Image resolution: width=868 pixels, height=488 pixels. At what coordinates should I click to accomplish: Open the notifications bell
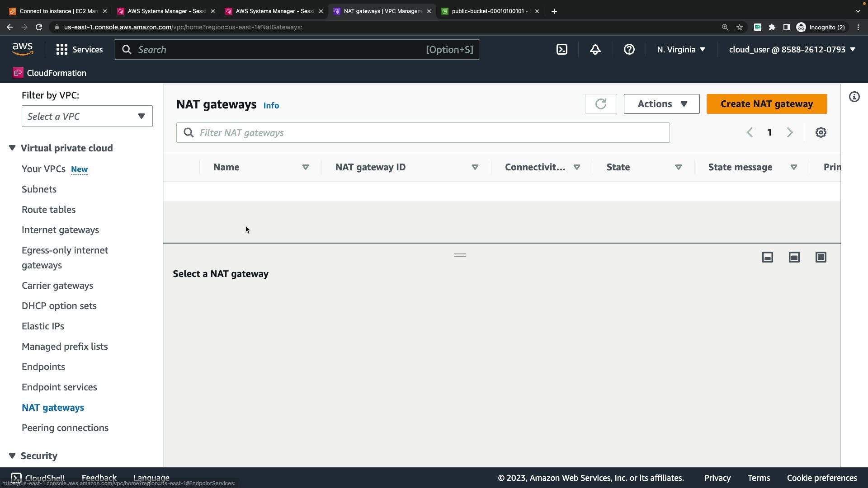(595, 50)
